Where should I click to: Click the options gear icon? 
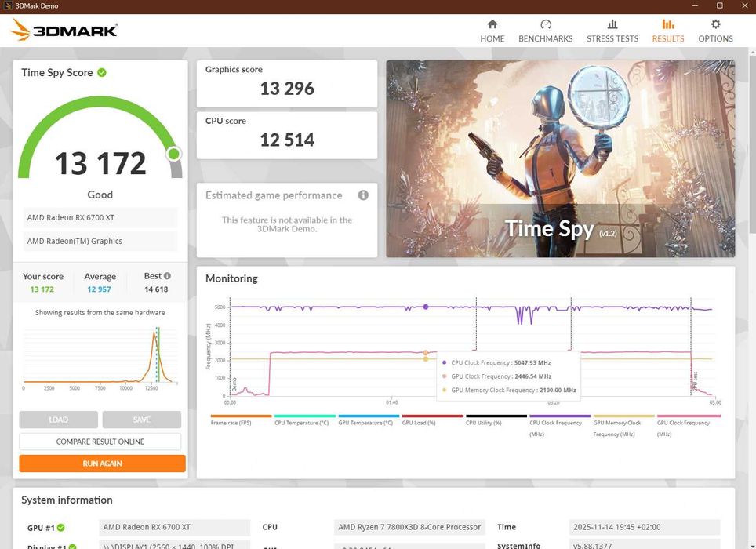715,24
